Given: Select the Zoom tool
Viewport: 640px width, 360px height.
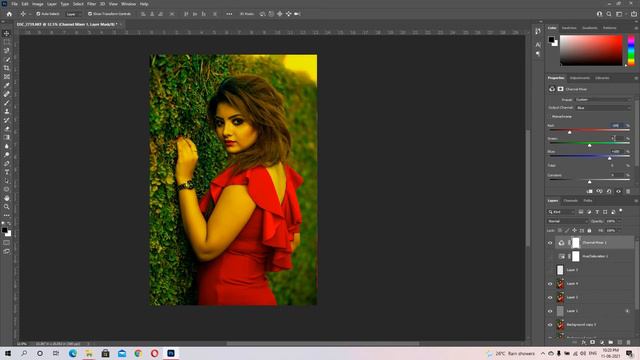Looking at the screenshot, I should [7, 207].
